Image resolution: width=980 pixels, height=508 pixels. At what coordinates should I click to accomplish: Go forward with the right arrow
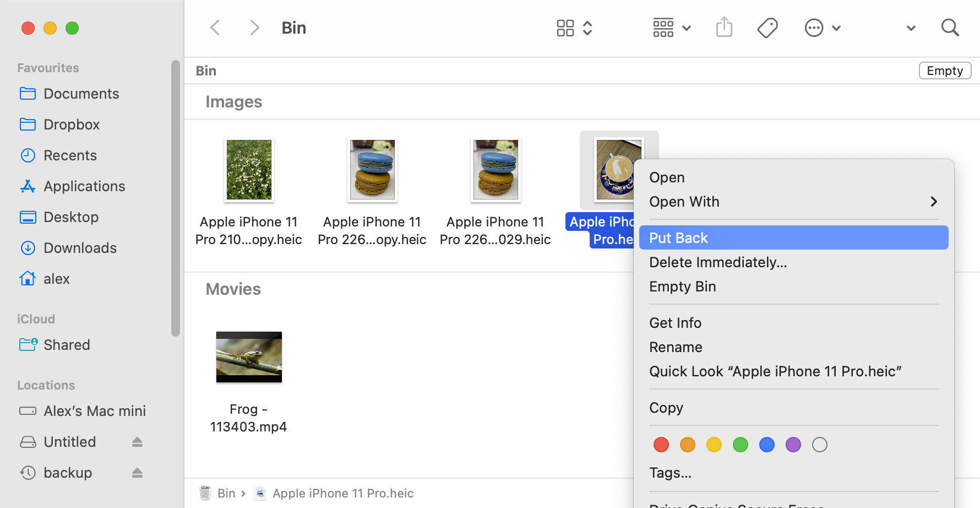click(x=254, y=28)
